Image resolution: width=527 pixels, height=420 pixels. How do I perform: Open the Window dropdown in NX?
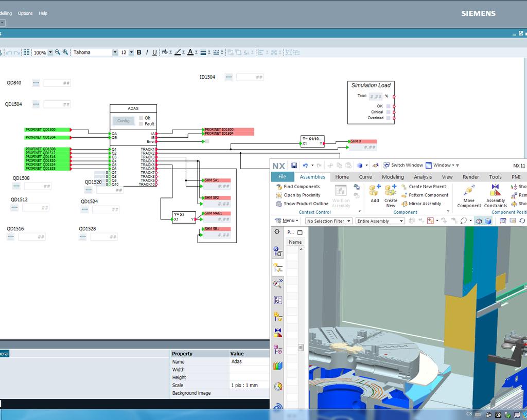pos(440,165)
